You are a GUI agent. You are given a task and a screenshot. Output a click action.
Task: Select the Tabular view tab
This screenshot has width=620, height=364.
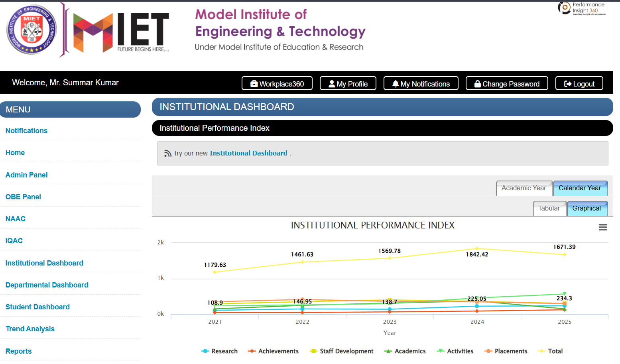pos(549,208)
